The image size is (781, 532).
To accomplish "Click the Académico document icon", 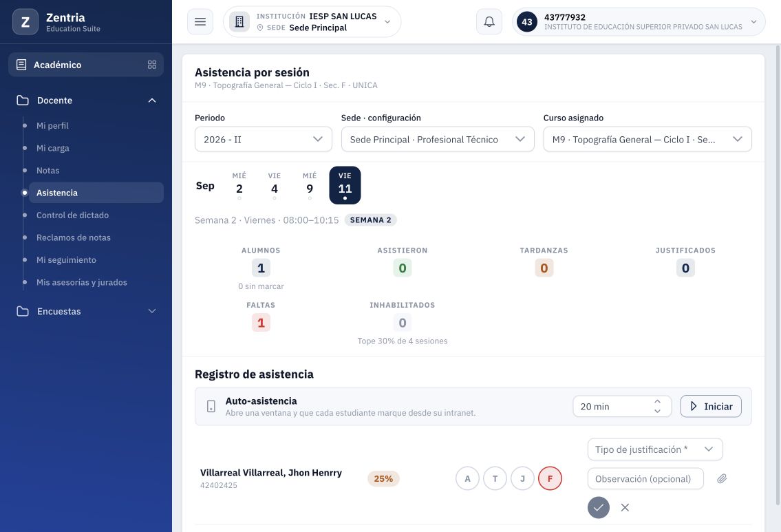I will point(21,65).
